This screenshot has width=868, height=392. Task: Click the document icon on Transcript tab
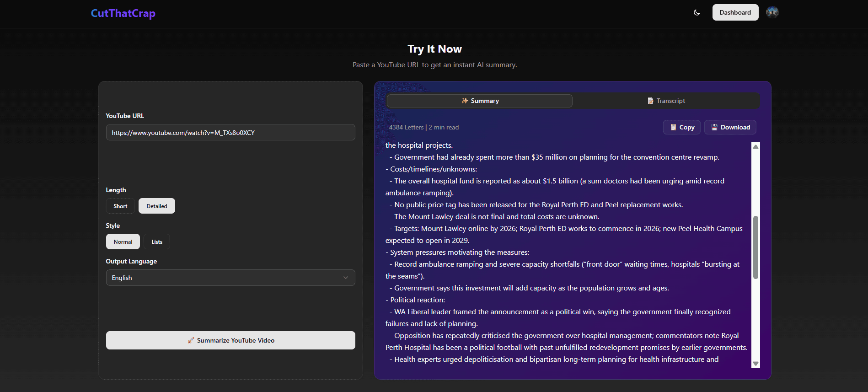[x=650, y=101]
